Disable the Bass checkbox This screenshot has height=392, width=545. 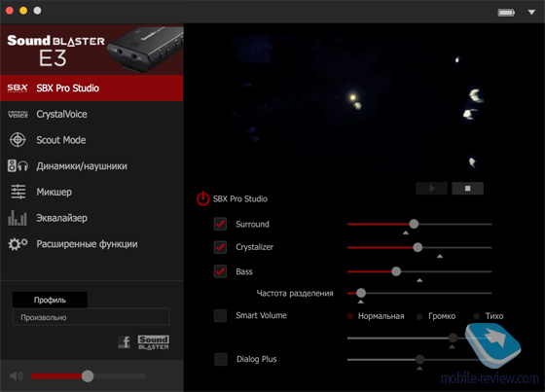click(x=220, y=271)
